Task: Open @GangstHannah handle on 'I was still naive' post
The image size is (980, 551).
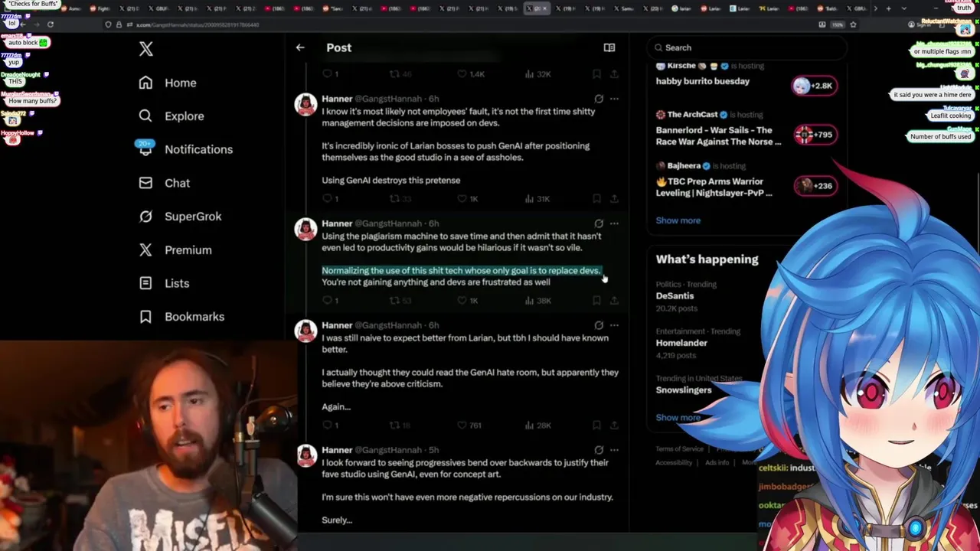Action: tap(389, 325)
